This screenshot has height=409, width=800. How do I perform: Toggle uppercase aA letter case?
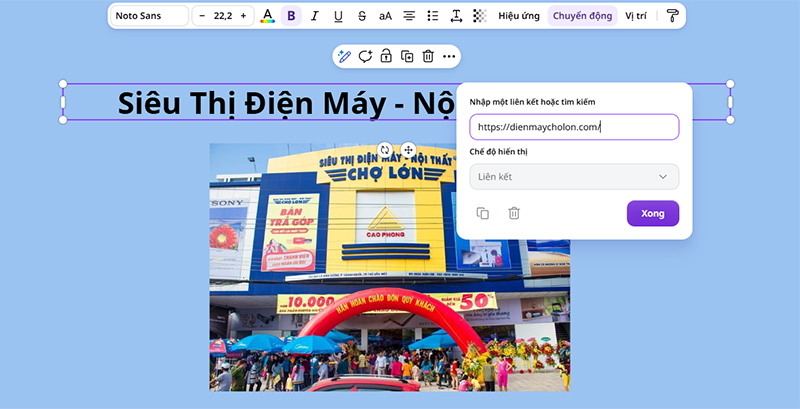[x=385, y=16]
